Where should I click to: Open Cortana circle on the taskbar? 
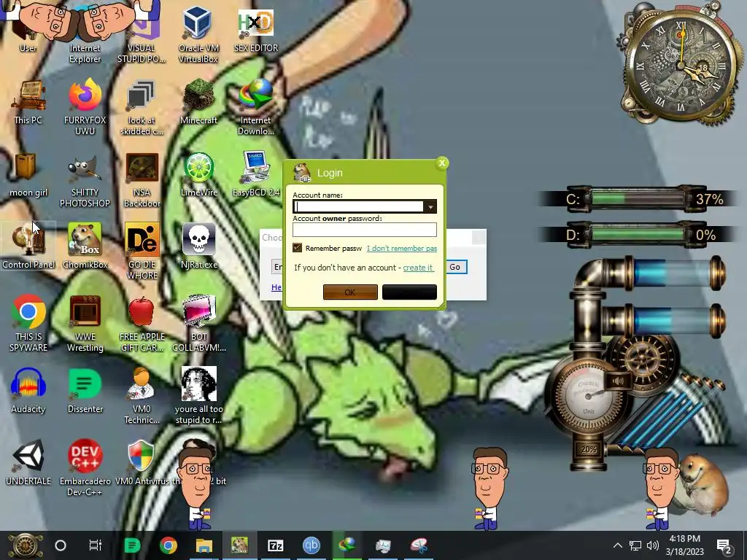[60, 545]
